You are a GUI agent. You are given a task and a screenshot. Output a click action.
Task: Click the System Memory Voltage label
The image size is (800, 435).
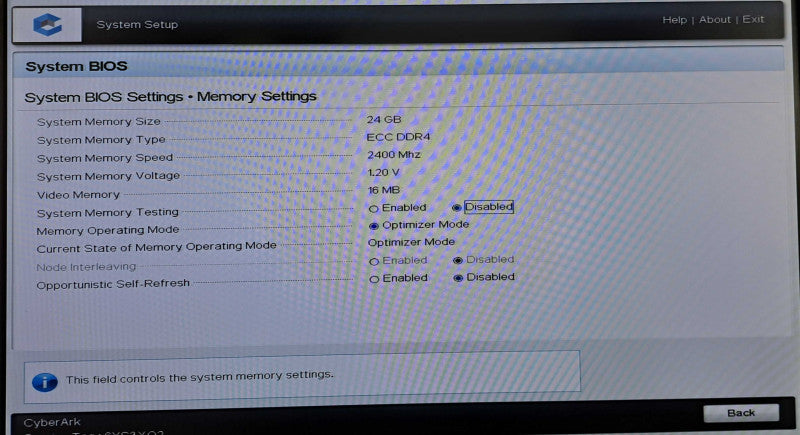108,176
